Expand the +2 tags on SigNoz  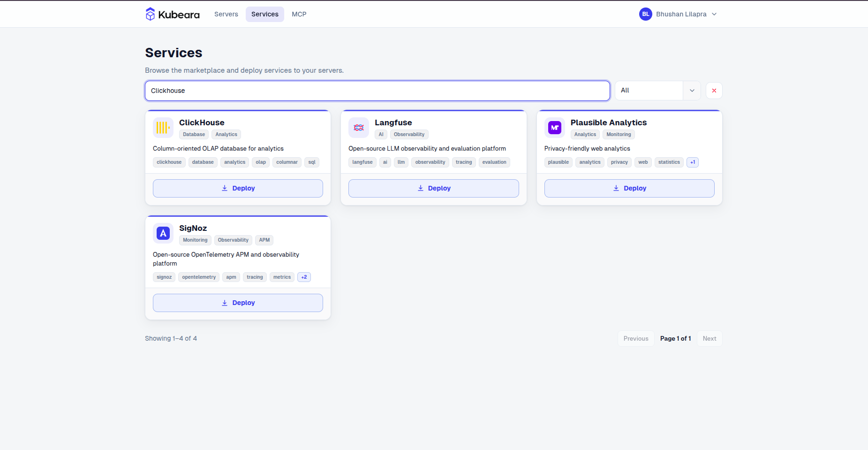[304, 277]
